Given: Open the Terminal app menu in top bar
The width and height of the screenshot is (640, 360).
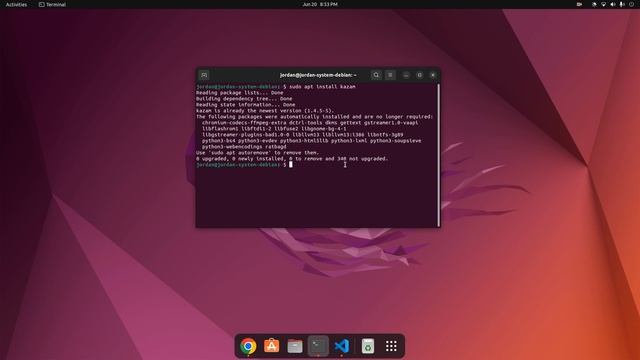Looking at the screenshot, I should [x=52, y=4].
